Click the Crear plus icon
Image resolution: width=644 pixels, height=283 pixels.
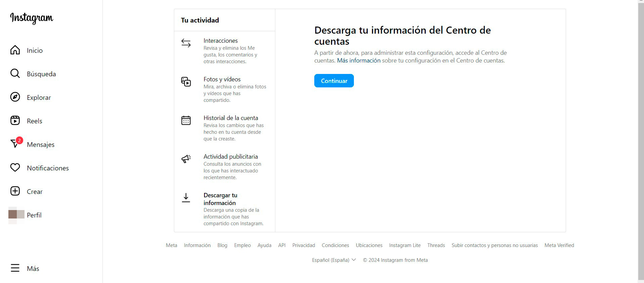[15, 191]
